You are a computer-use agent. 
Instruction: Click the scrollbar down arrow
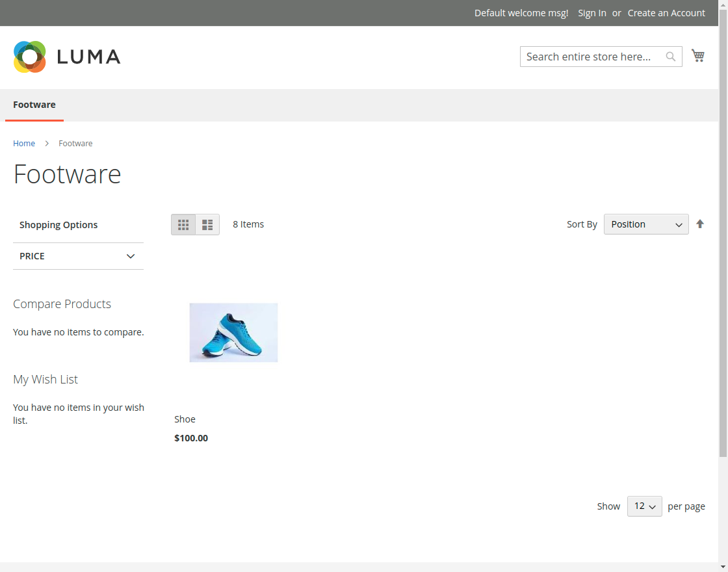pos(723,566)
